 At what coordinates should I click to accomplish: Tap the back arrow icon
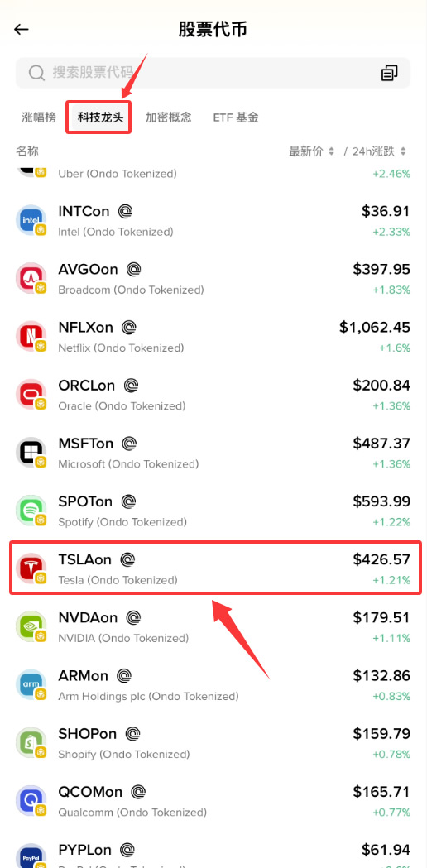tap(21, 29)
